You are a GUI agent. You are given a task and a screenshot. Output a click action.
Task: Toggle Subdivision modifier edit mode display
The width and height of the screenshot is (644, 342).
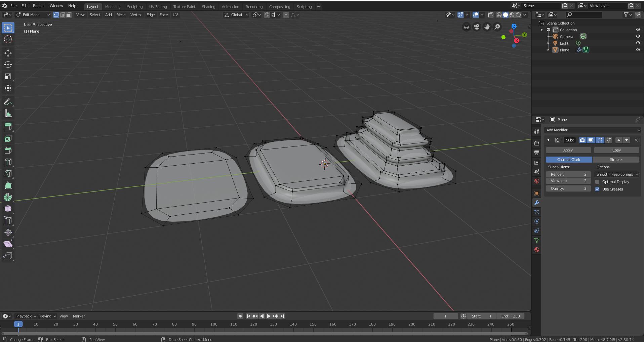point(600,140)
